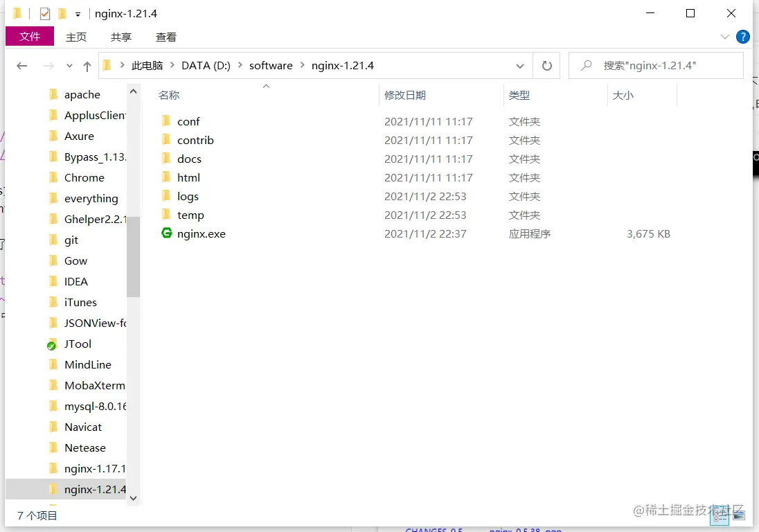Click the 应用程序 type cell

(x=530, y=234)
